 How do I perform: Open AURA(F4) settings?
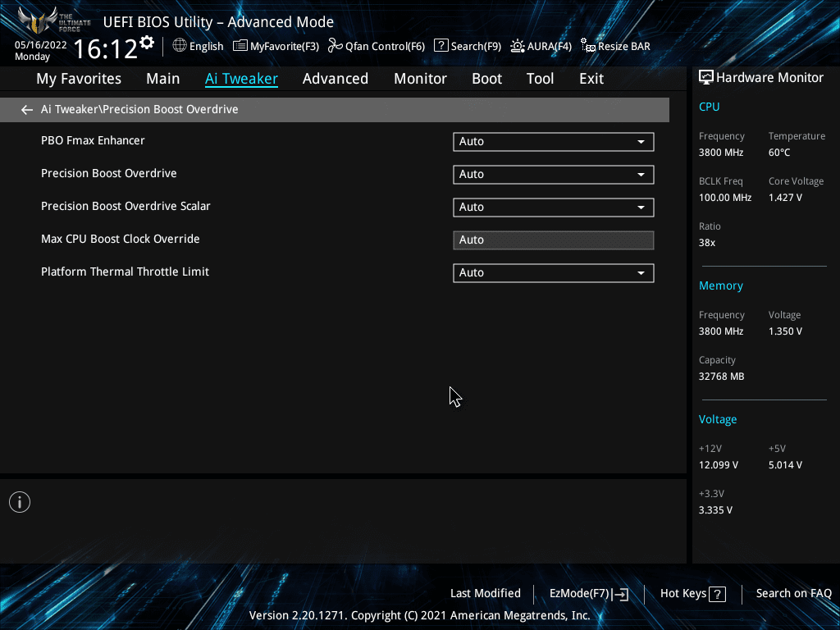pos(541,46)
